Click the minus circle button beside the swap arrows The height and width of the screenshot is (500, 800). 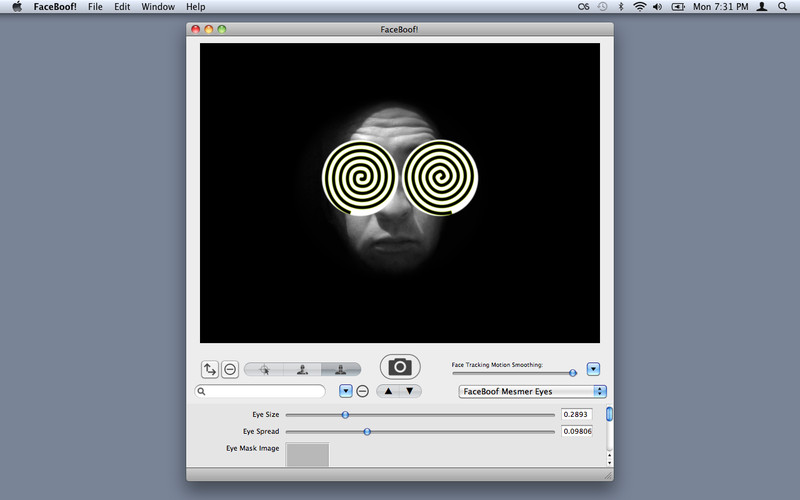230,369
